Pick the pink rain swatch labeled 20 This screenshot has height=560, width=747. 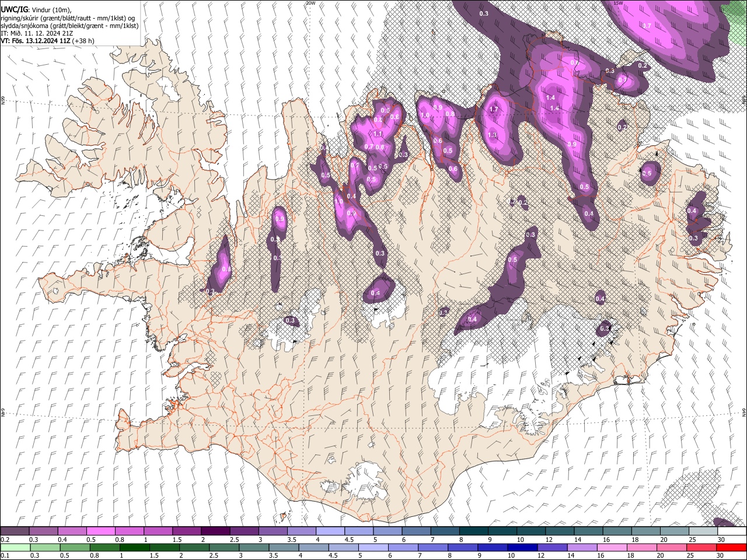click(x=672, y=547)
